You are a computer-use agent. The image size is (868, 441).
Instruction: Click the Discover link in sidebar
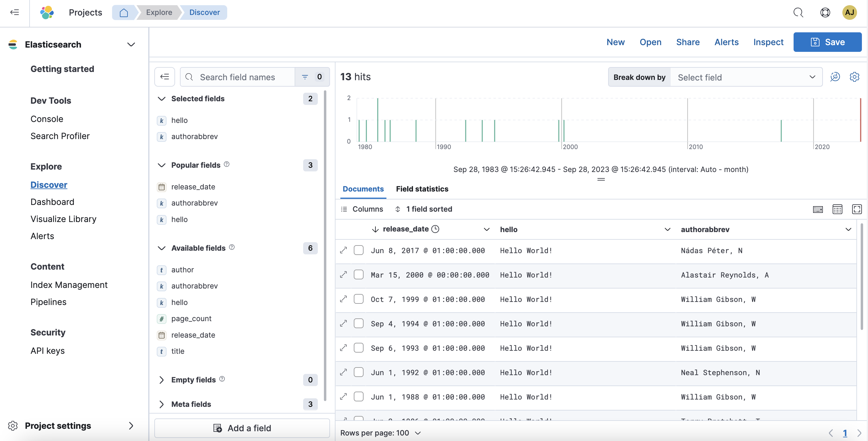click(x=49, y=184)
